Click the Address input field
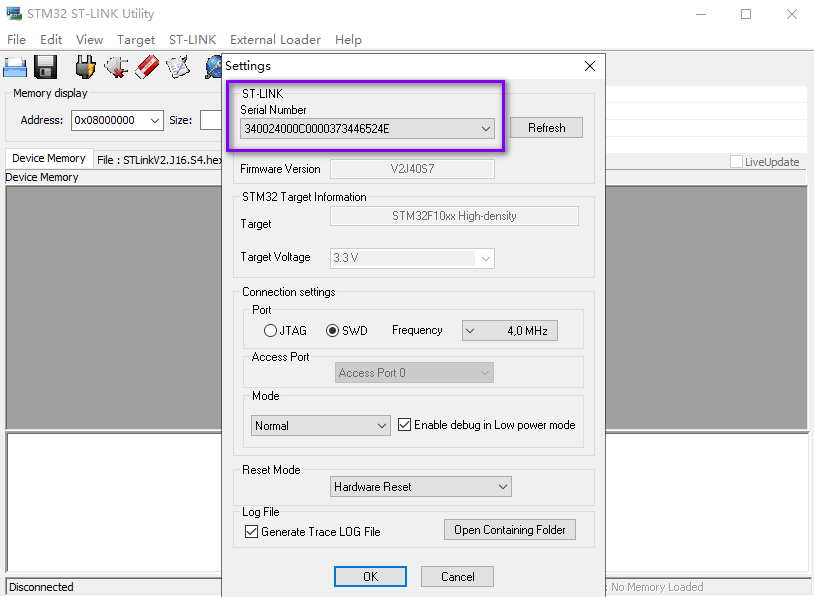This screenshot has width=814, height=597. [x=117, y=120]
